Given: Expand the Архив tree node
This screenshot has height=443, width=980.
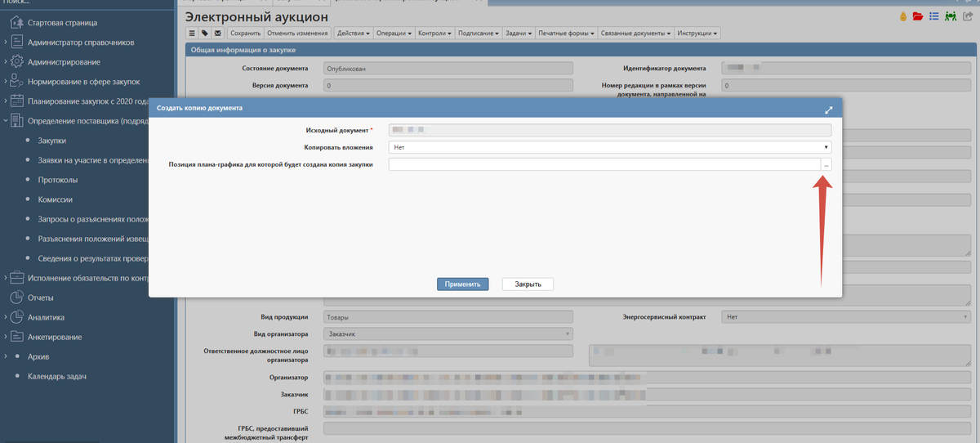Looking at the screenshot, I should point(6,356).
